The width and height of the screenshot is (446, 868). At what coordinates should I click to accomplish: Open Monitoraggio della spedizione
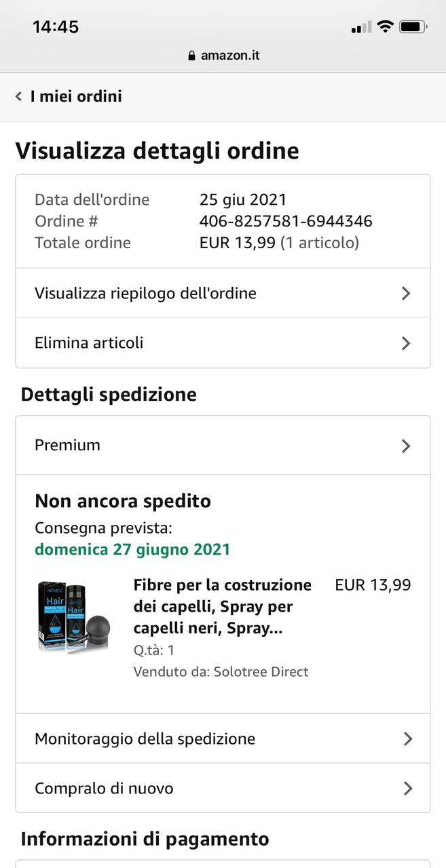pyautogui.click(x=223, y=738)
